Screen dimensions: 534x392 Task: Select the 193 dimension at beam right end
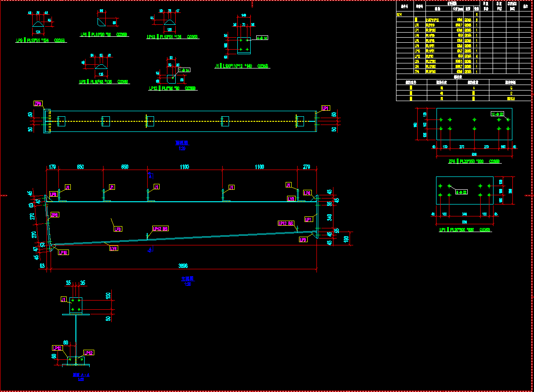[346, 239]
